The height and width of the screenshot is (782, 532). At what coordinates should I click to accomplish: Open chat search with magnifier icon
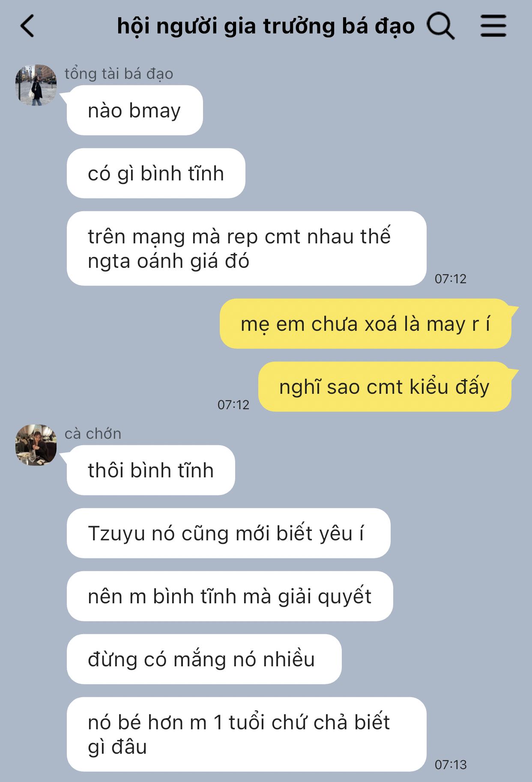click(x=440, y=26)
